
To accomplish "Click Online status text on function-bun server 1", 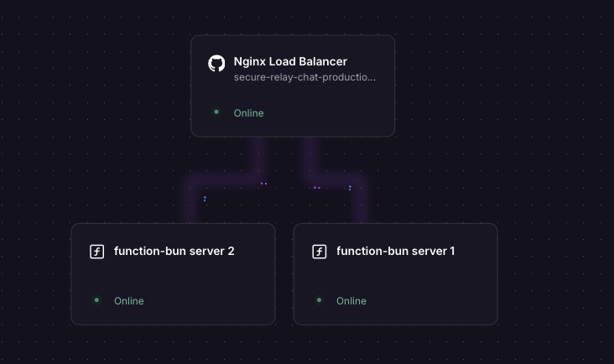I will point(351,301).
